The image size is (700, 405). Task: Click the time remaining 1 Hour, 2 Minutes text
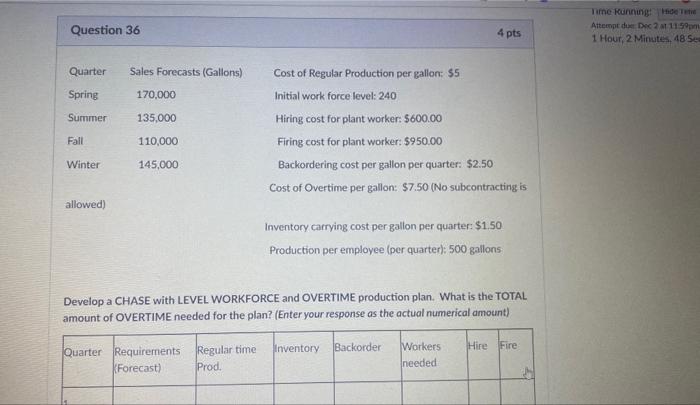coord(646,38)
